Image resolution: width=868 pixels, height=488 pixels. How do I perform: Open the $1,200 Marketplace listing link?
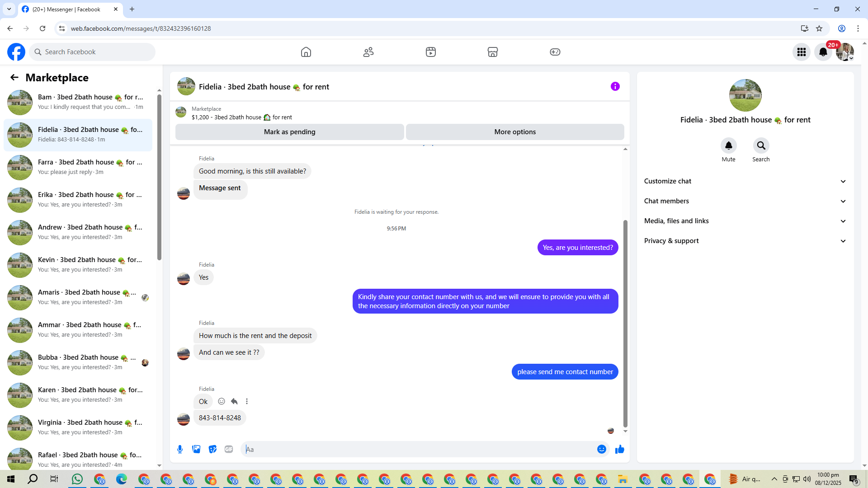pyautogui.click(x=241, y=117)
